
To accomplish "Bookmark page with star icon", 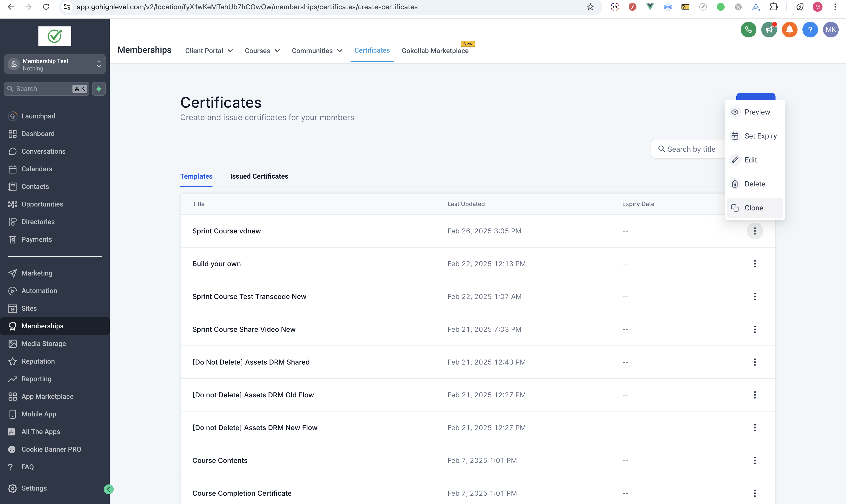I will (x=590, y=7).
